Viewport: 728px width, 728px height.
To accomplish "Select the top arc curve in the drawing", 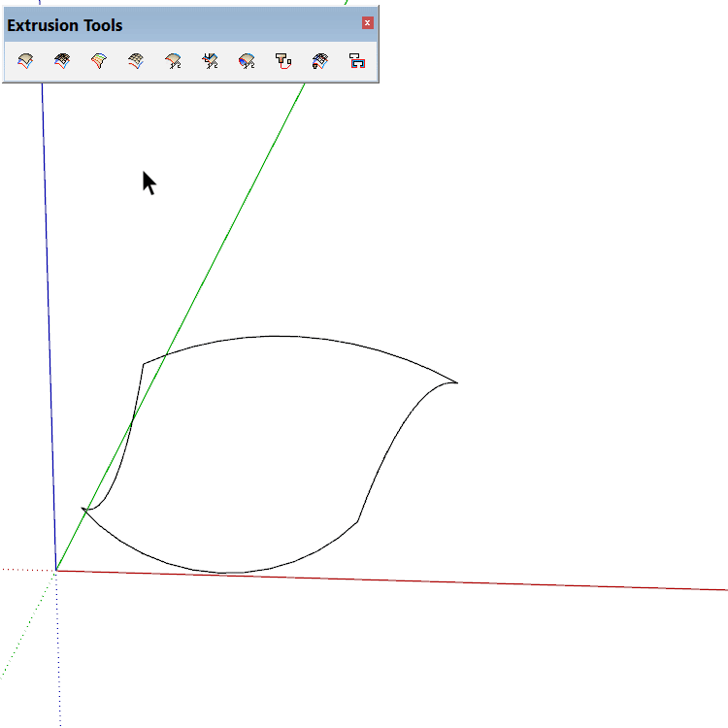I will tap(279, 336).
